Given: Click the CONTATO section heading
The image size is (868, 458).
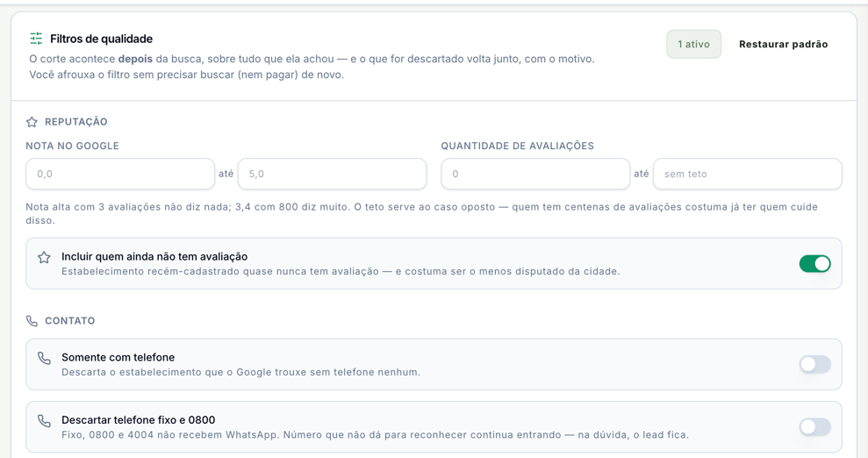Looking at the screenshot, I should (69, 321).
